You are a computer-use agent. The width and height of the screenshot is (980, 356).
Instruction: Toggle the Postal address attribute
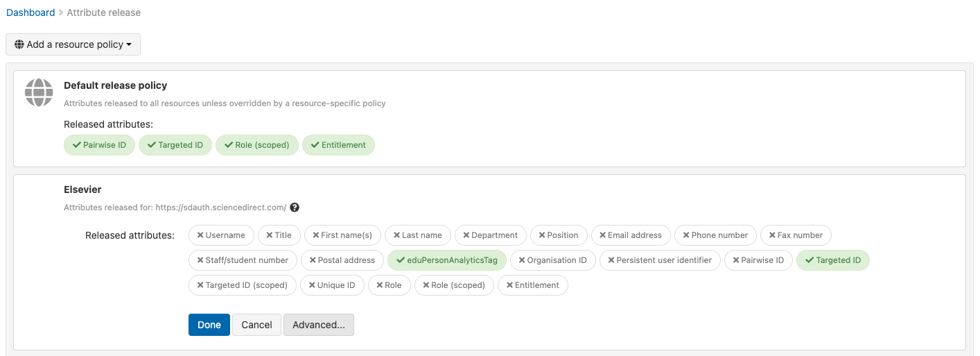(x=342, y=260)
